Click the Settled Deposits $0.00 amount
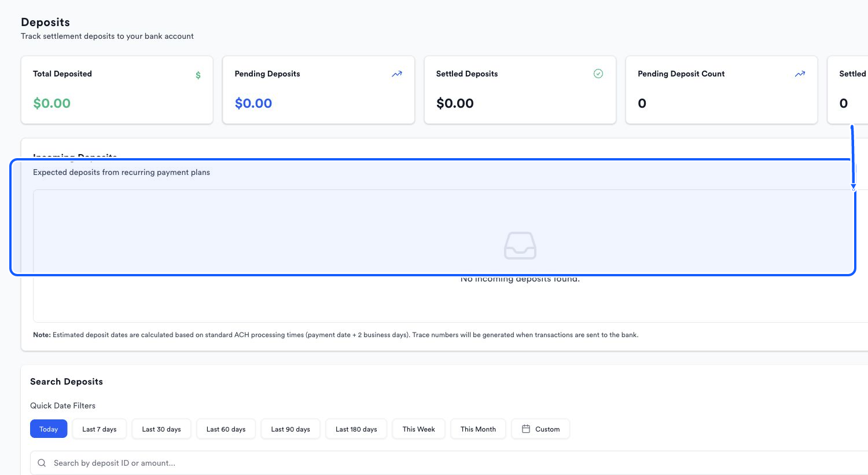The image size is (868, 475). coord(455,103)
